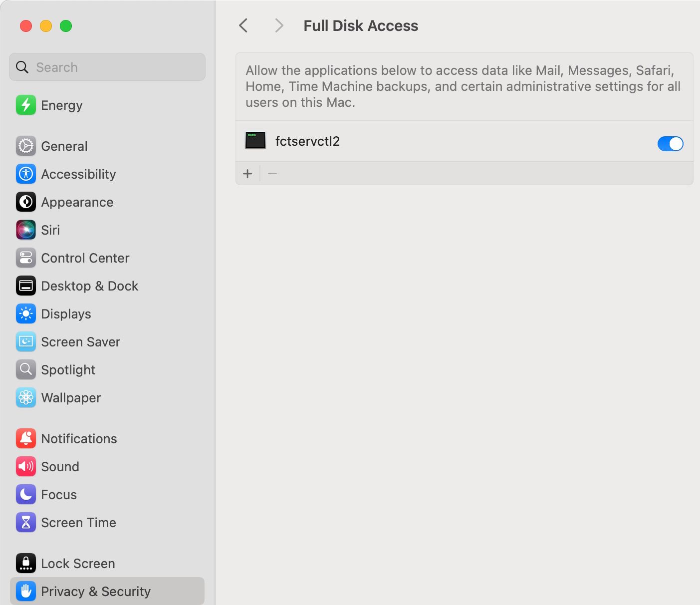Select the fctservctl2 application row
The height and width of the screenshot is (605, 700).
(x=399, y=141)
